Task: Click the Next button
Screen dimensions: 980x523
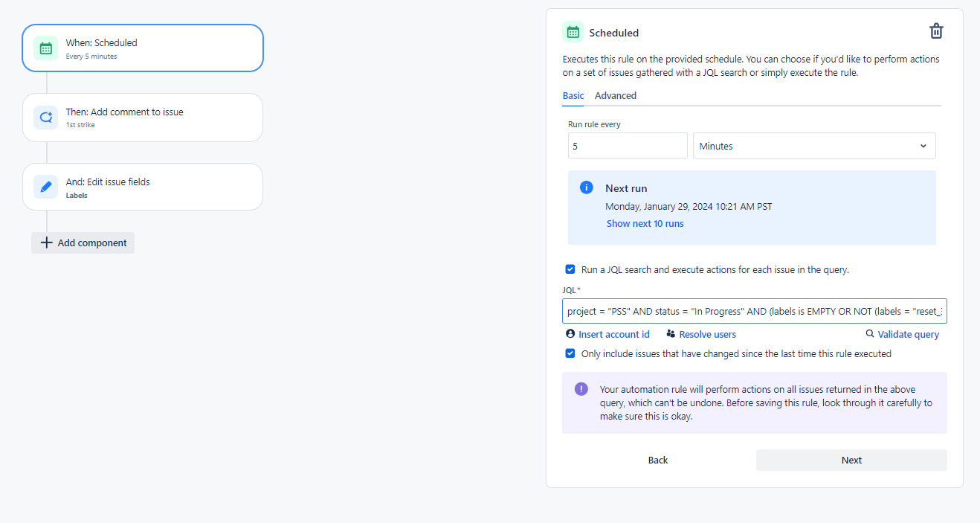Action: pyautogui.click(x=851, y=460)
